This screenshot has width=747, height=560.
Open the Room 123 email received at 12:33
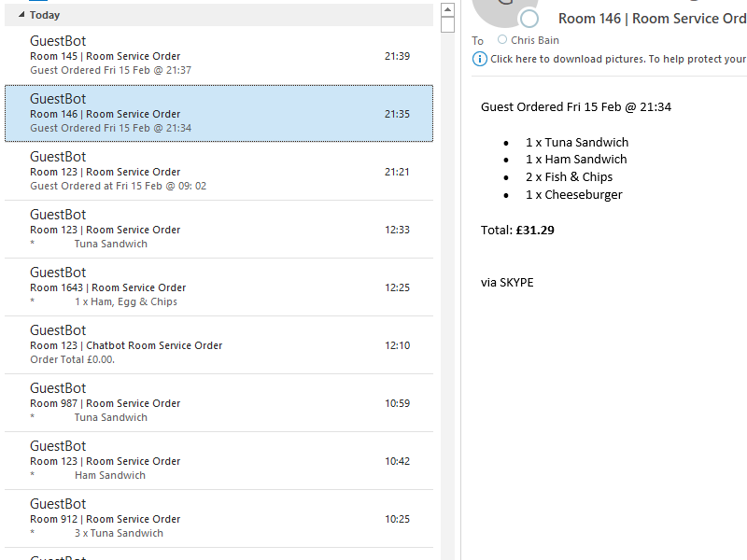point(218,229)
